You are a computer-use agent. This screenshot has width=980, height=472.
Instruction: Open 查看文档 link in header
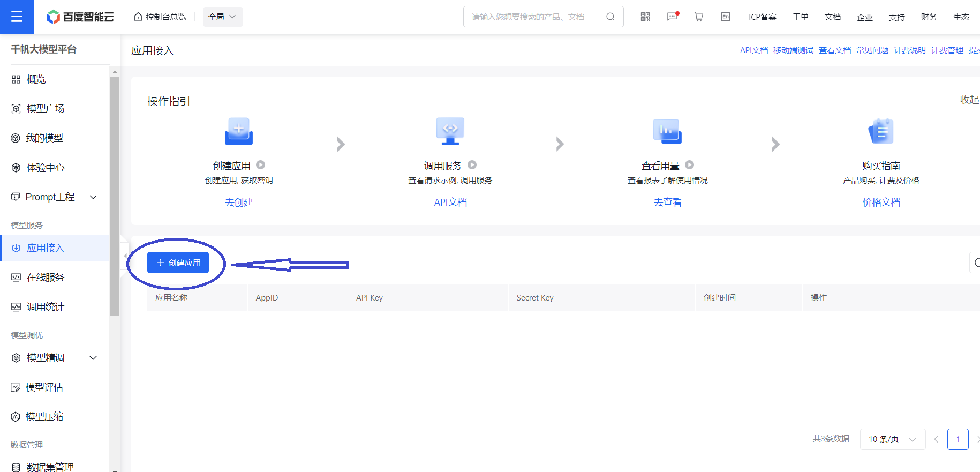coord(835,50)
